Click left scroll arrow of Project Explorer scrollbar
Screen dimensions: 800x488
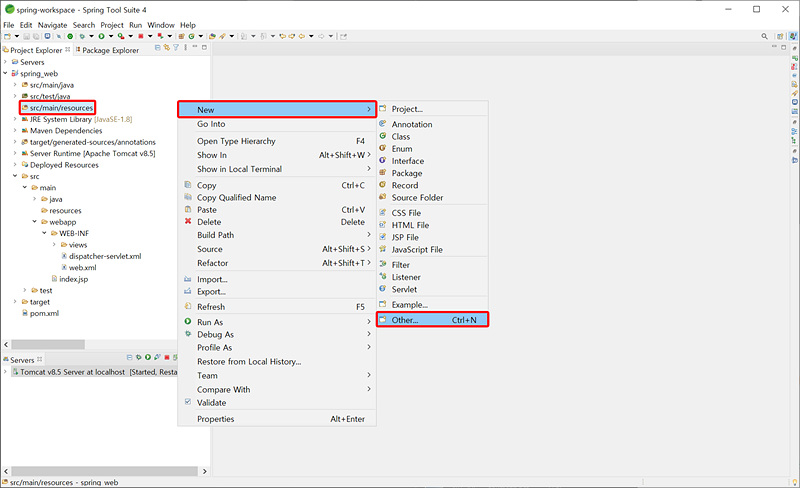pos(6,345)
